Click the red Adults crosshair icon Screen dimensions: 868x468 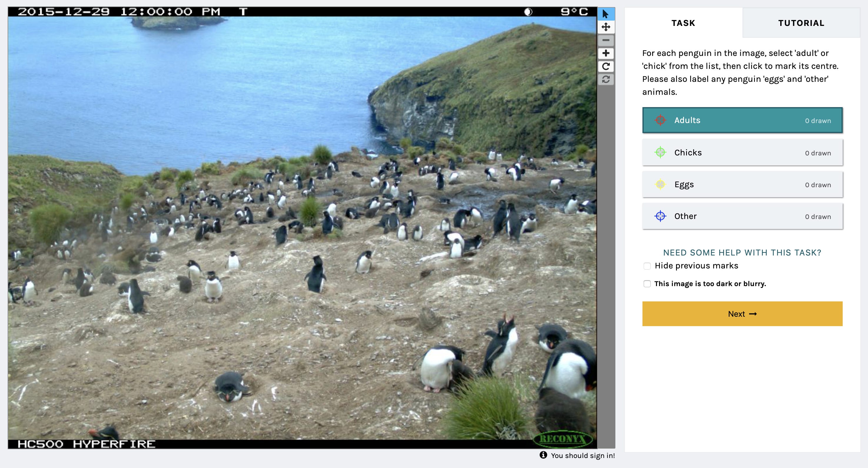(660, 120)
